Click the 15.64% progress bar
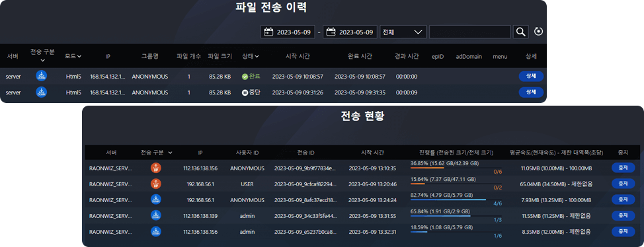 [456, 184]
